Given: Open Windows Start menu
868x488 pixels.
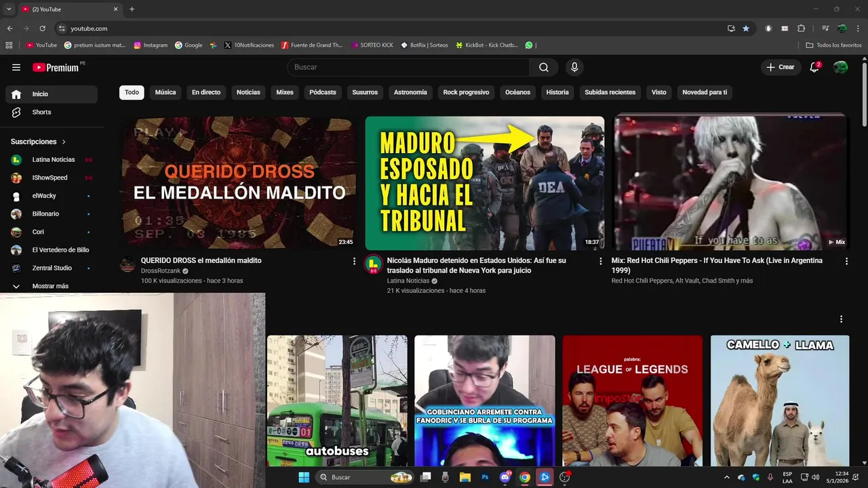Looking at the screenshot, I should coord(304,477).
